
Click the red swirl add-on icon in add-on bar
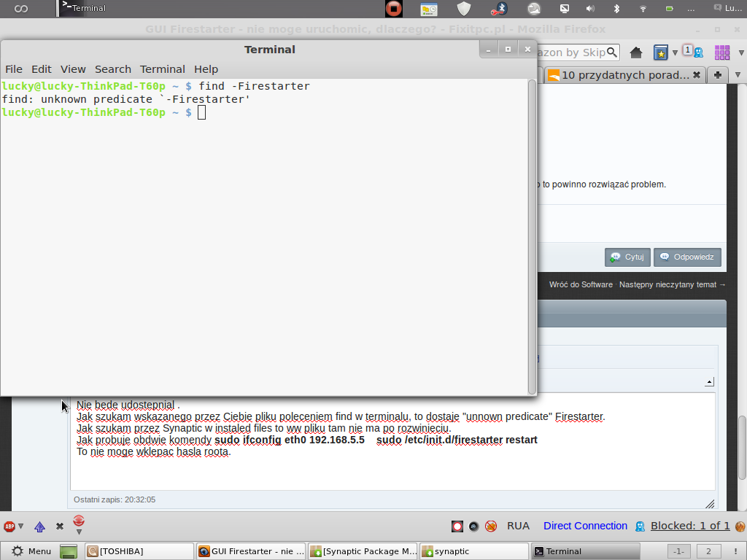79,521
